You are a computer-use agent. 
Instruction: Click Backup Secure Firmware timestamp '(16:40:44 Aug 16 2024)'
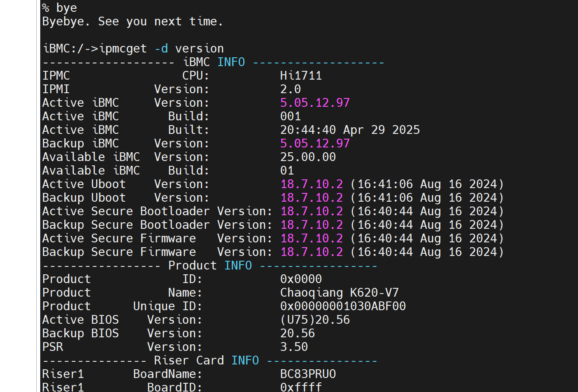coord(427,252)
